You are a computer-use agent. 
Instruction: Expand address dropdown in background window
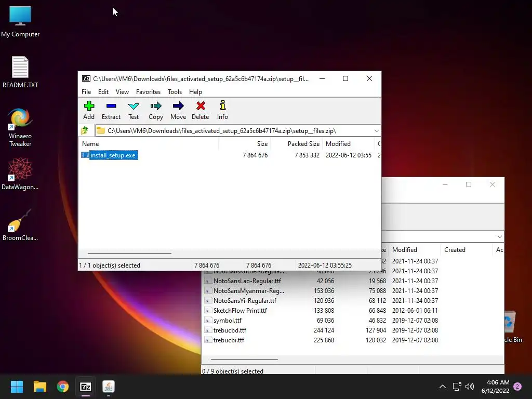(499, 236)
